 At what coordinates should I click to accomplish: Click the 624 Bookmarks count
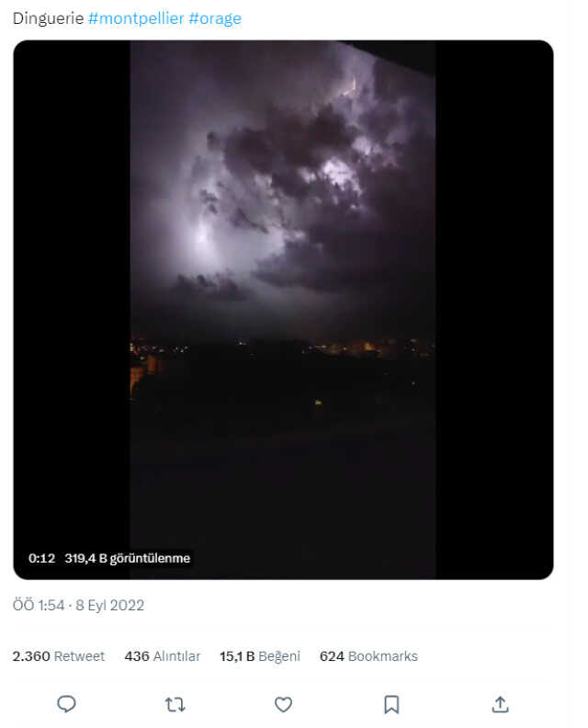click(368, 656)
